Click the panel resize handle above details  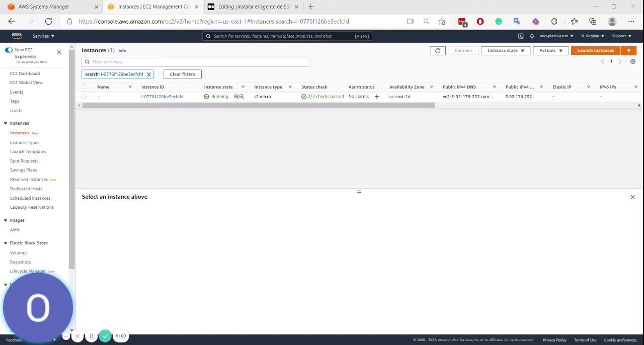pyautogui.click(x=359, y=192)
